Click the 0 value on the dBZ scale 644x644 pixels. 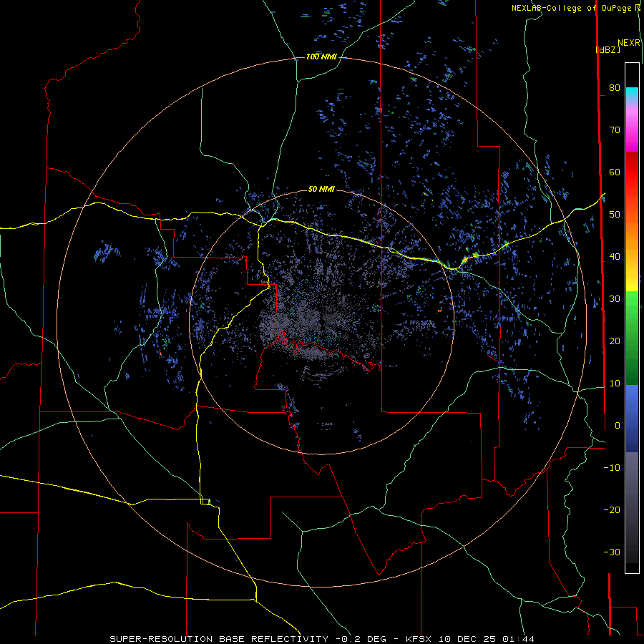click(618, 426)
